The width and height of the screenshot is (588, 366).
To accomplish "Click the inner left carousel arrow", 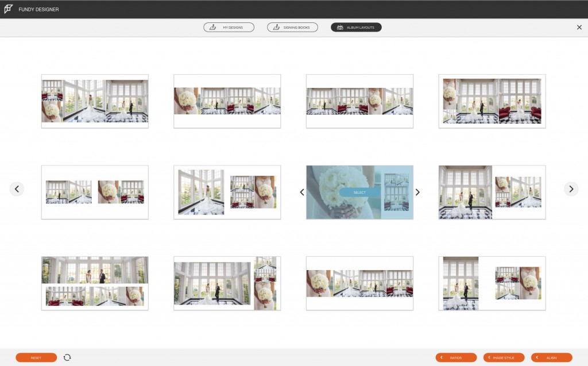I will pyautogui.click(x=302, y=192).
